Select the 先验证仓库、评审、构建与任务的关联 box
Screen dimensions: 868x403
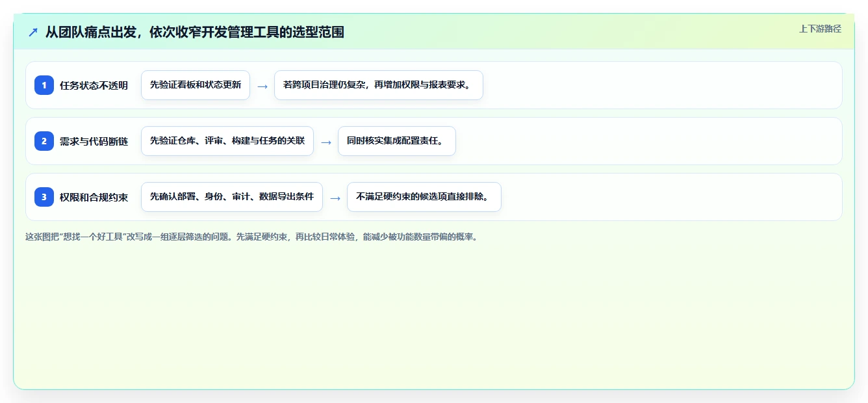[227, 141]
